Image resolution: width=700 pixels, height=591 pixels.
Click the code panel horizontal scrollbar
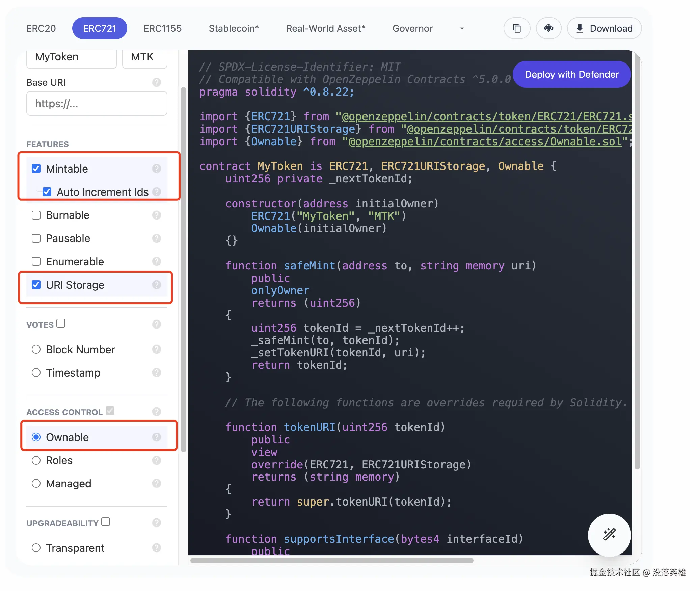click(x=331, y=561)
